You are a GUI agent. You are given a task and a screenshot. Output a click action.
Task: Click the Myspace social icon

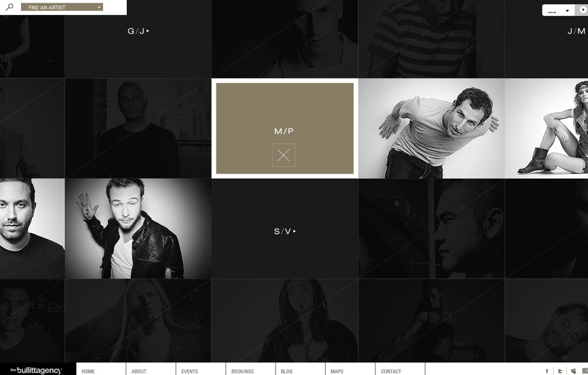[573, 371]
